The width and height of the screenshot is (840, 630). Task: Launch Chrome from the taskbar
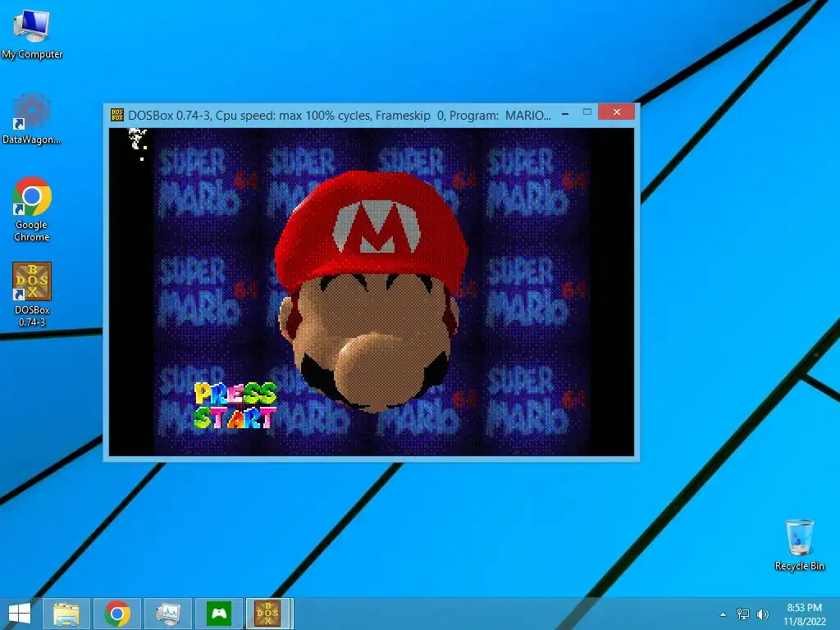pos(117,614)
